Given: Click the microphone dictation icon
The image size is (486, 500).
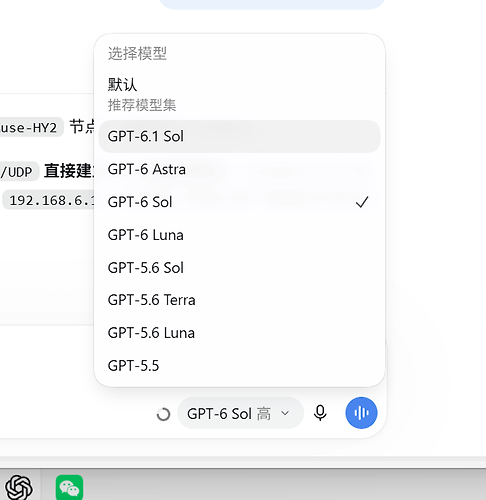Looking at the screenshot, I should (320, 413).
